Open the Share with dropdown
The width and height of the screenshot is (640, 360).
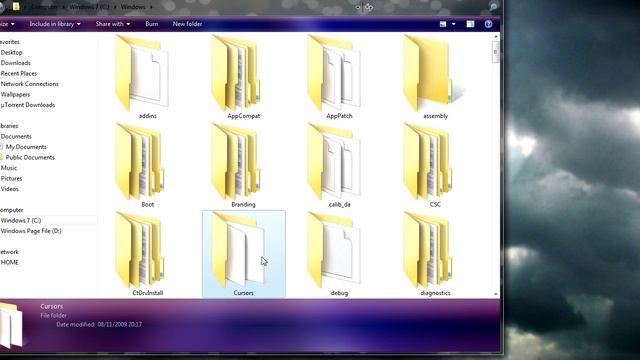click(113, 24)
